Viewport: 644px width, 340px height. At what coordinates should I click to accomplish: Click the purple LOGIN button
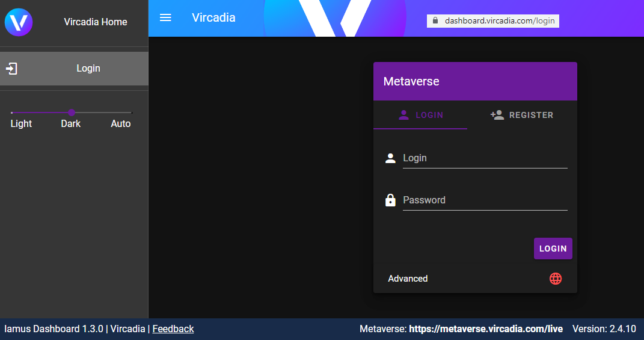click(x=553, y=249)
